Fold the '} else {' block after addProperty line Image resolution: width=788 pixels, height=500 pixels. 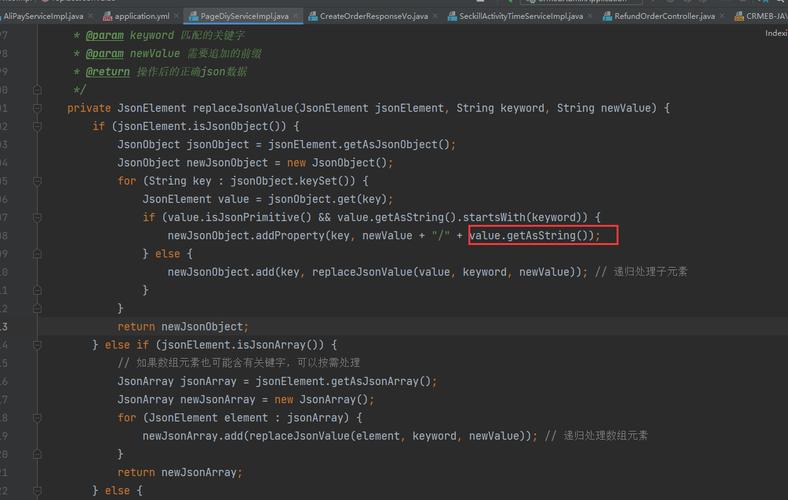(37, 254)
